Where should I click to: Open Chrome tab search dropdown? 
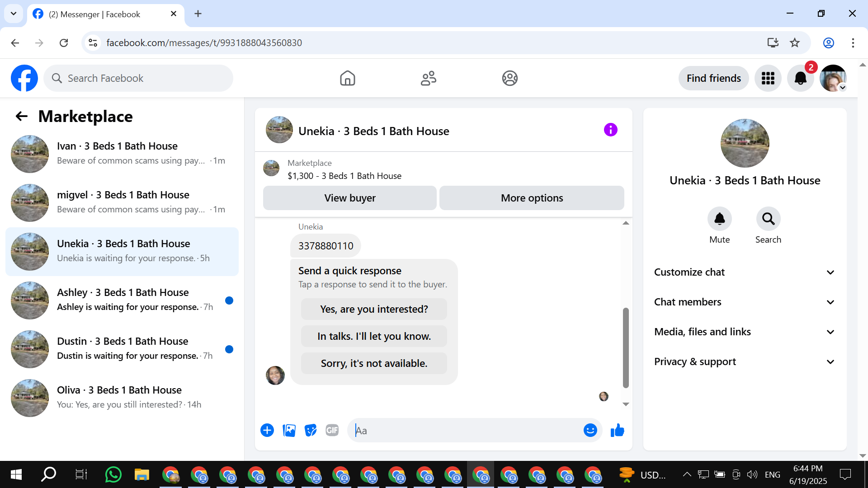(x=14, y=14)
